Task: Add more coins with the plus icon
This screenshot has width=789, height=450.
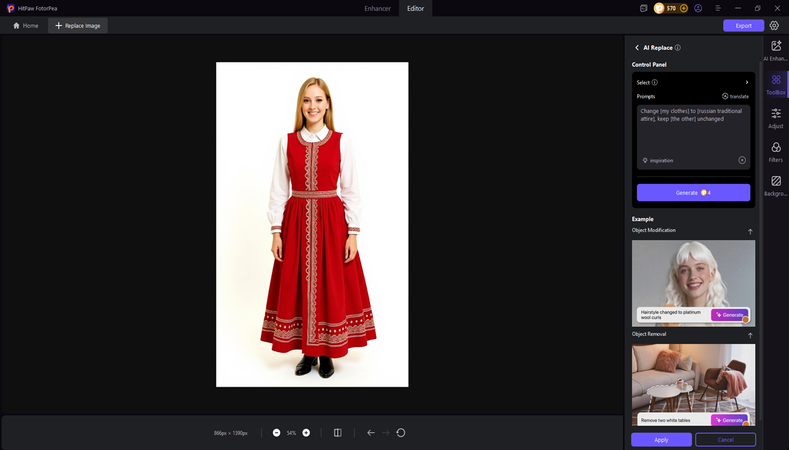Action: click(x=683, y=8)
